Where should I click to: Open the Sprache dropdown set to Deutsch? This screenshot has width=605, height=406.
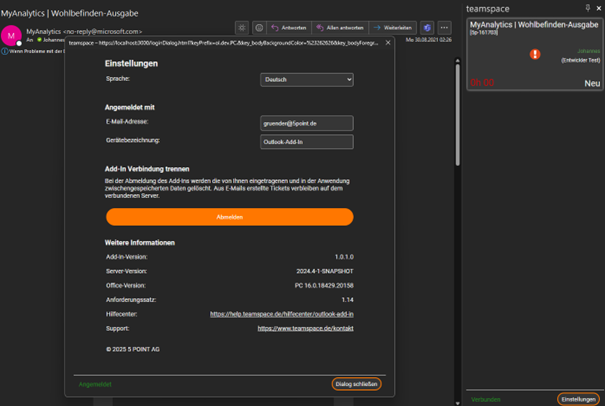(x=307, y=80)
